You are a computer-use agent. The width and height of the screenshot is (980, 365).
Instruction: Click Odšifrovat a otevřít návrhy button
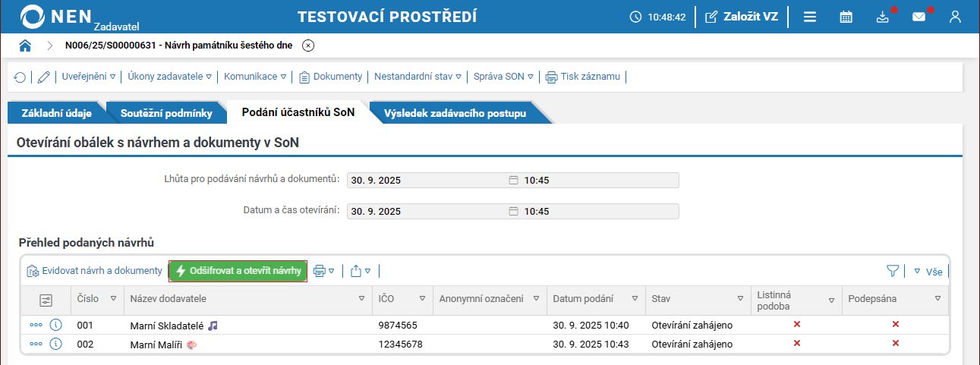pyautogui.click(x=238, y=271)
